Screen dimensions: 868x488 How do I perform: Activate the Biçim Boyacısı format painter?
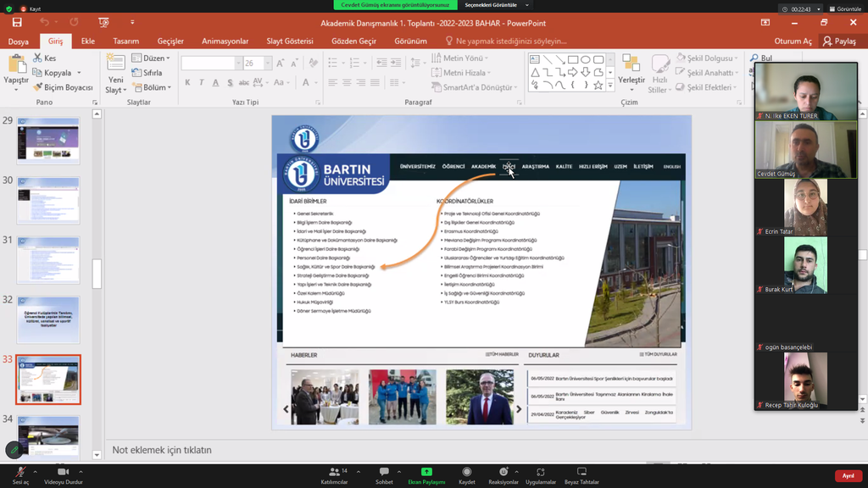[63, 87]
